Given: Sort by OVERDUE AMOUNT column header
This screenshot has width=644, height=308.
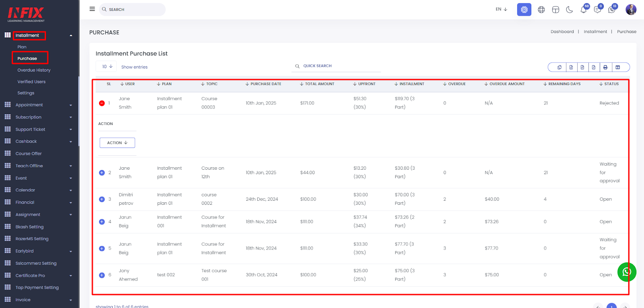Looking at the screenshot, I should click(504, 84).
